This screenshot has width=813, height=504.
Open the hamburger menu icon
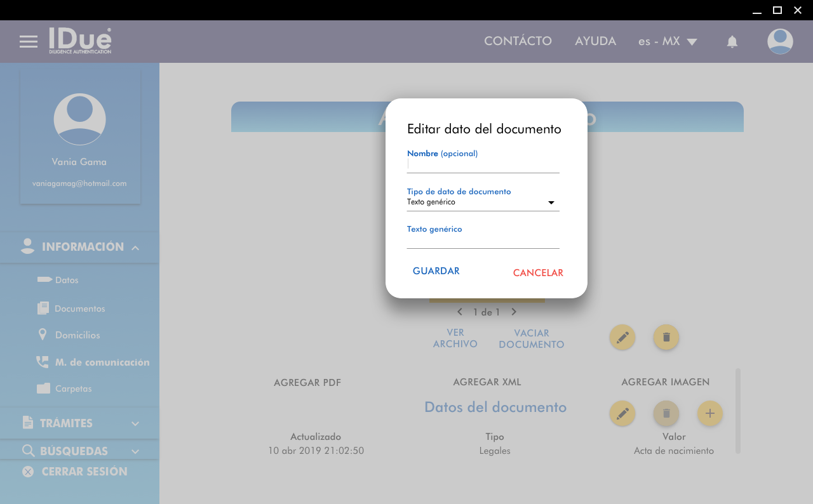pyautogui.click(x=29, y=42)
